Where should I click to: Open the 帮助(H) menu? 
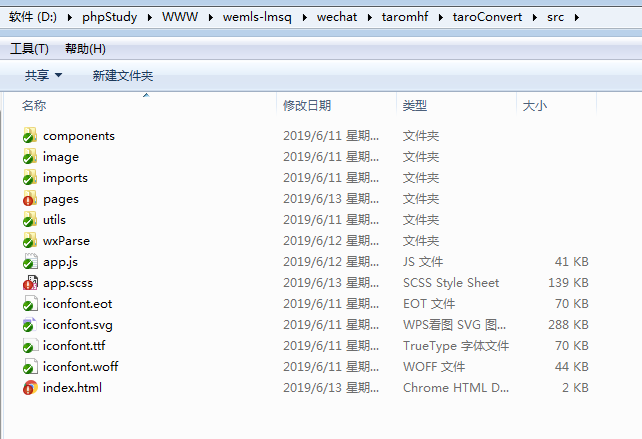click(85, 49)
